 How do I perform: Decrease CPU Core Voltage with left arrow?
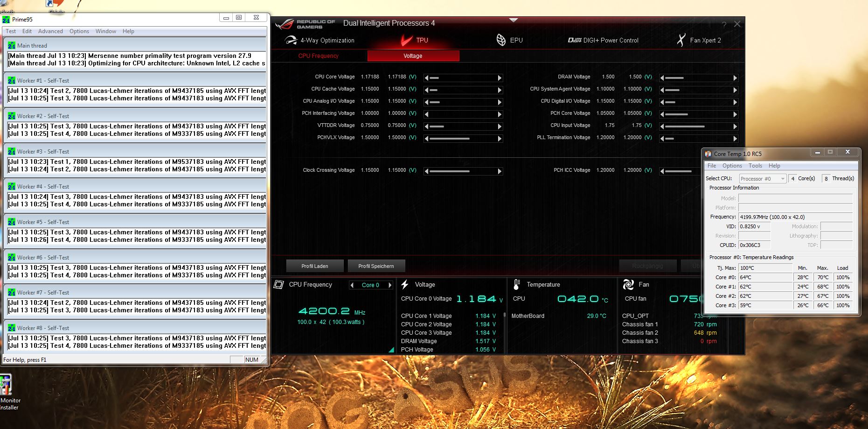click(426, 78)
